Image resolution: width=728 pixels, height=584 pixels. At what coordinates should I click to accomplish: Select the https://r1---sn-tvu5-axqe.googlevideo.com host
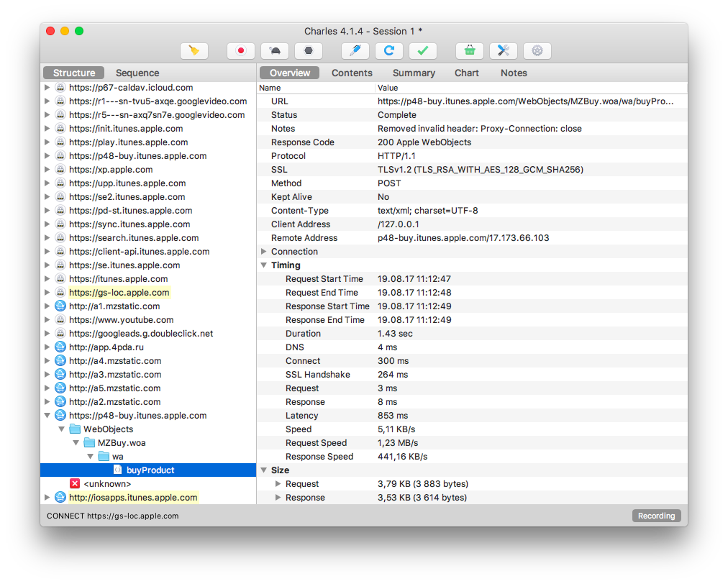(x=158, y=101)
